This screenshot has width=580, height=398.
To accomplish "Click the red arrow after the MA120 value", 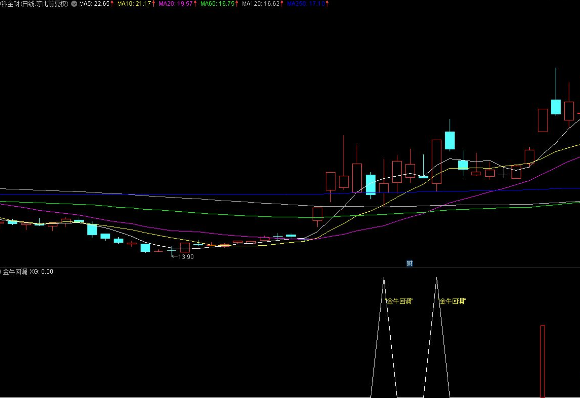I will [282, 4].
